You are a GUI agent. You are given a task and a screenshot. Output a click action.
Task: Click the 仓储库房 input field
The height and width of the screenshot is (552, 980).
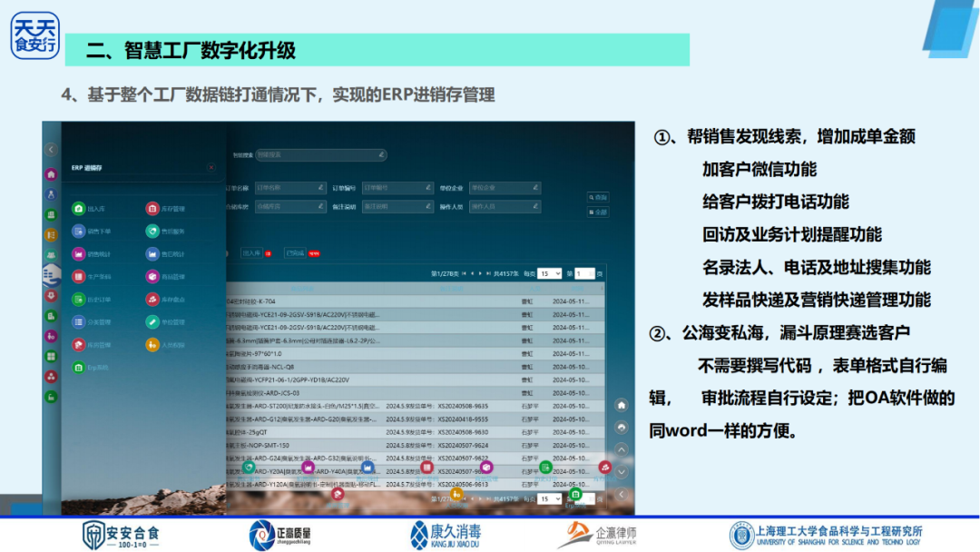pos(290,206)
